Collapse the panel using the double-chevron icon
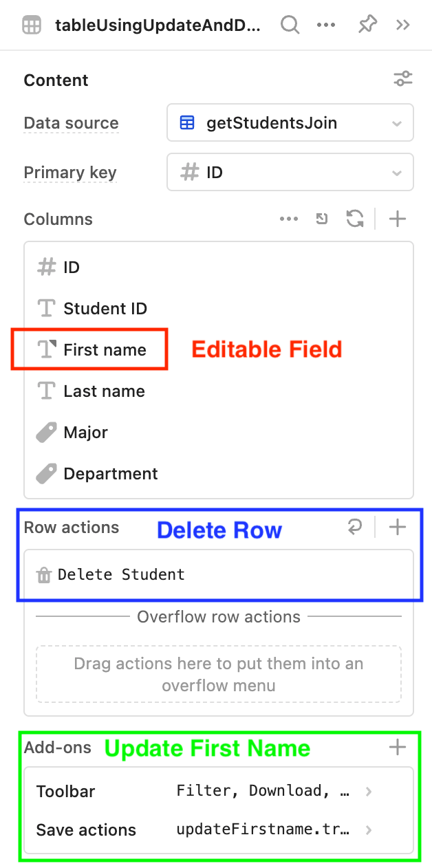The height and width of the screenshot is (868, 432). coord(403,25)
